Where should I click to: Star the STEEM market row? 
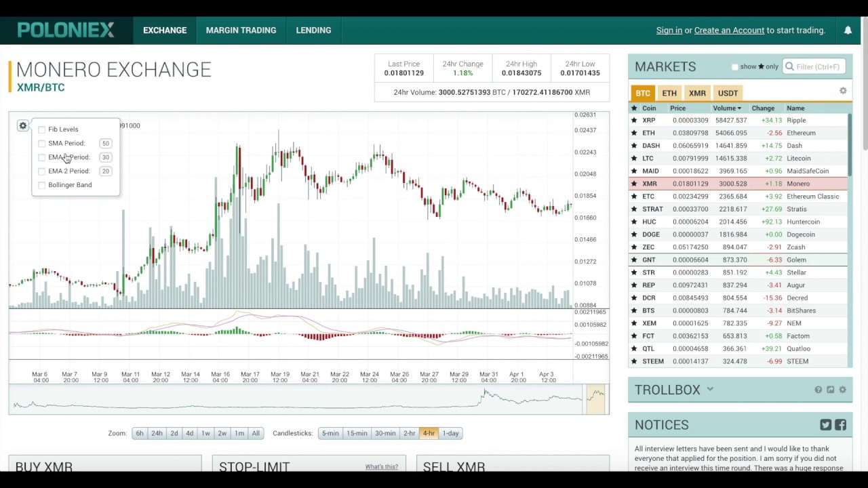point(634,361)
